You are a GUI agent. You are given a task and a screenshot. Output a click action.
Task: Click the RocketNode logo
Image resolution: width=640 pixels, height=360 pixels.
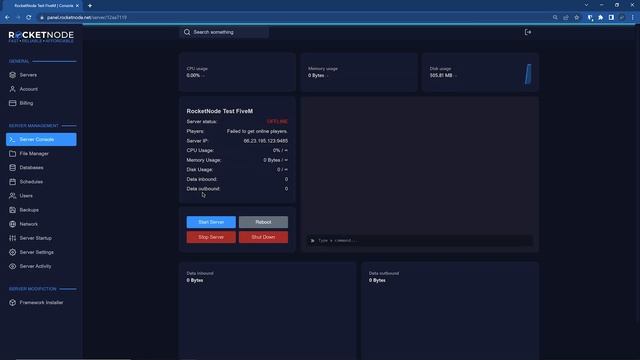coord(41,36)
